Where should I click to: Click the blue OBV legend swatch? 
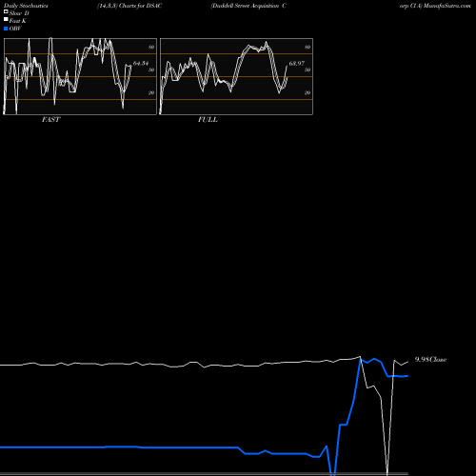click(6, 29)
